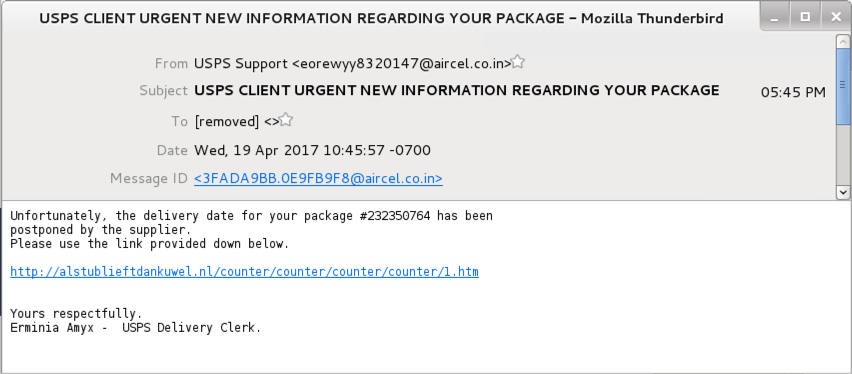
Task: Minimize the Thunderbird message window
Action: (x=774, y=17)
